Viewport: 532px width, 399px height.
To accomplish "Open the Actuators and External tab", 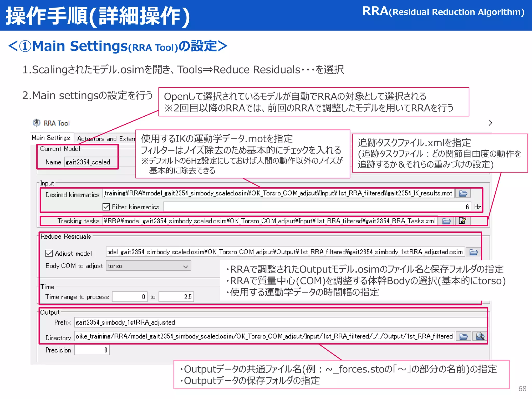I will click(106, 139).
